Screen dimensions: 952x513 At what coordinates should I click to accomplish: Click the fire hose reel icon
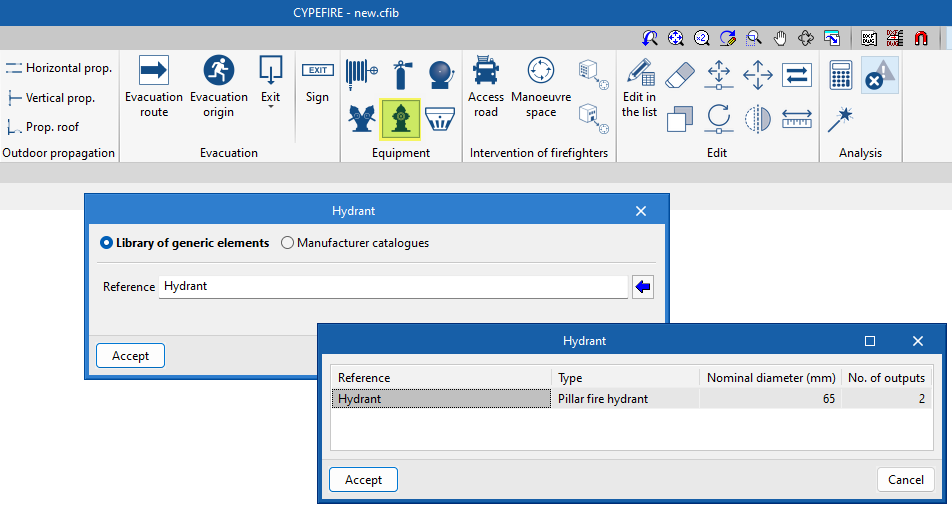(x=361, y=74)
